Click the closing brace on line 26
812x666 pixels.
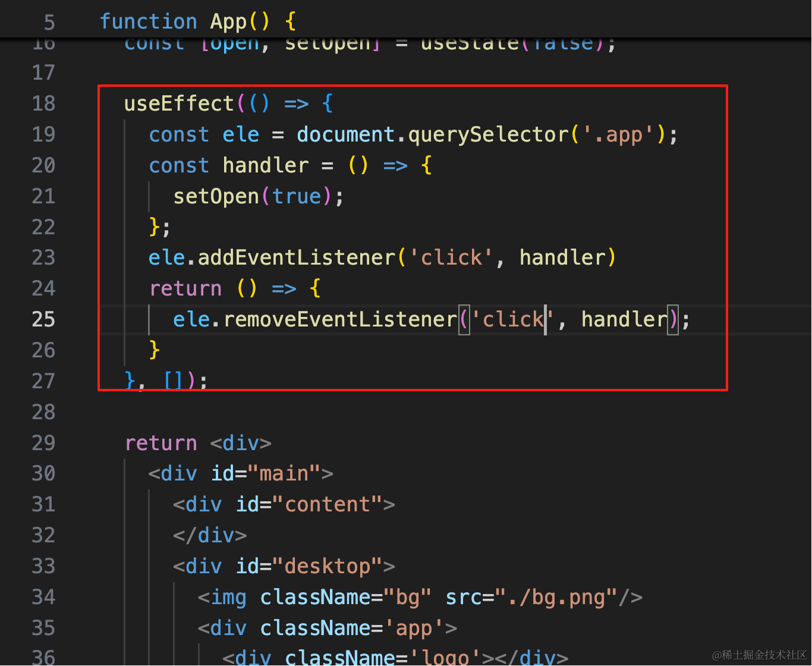click(155, 350)
